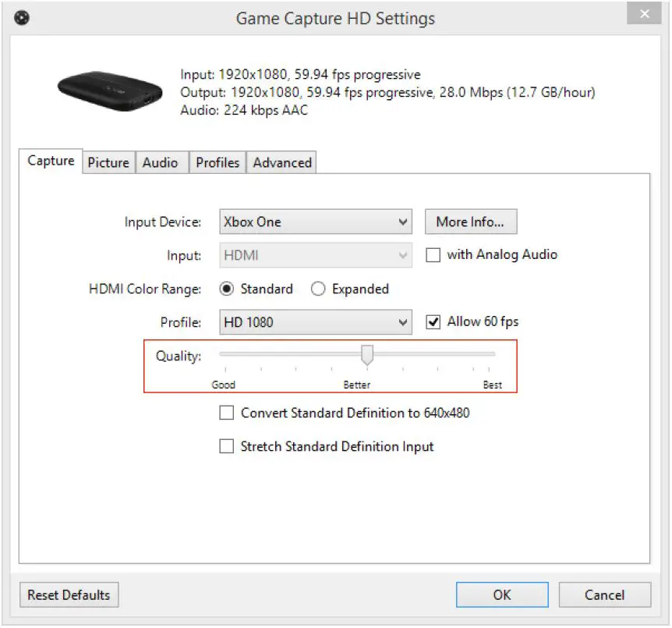Select the Expanded HDMI color range
The width and height of the screenshot is (672, 628).
coord(318,289)
